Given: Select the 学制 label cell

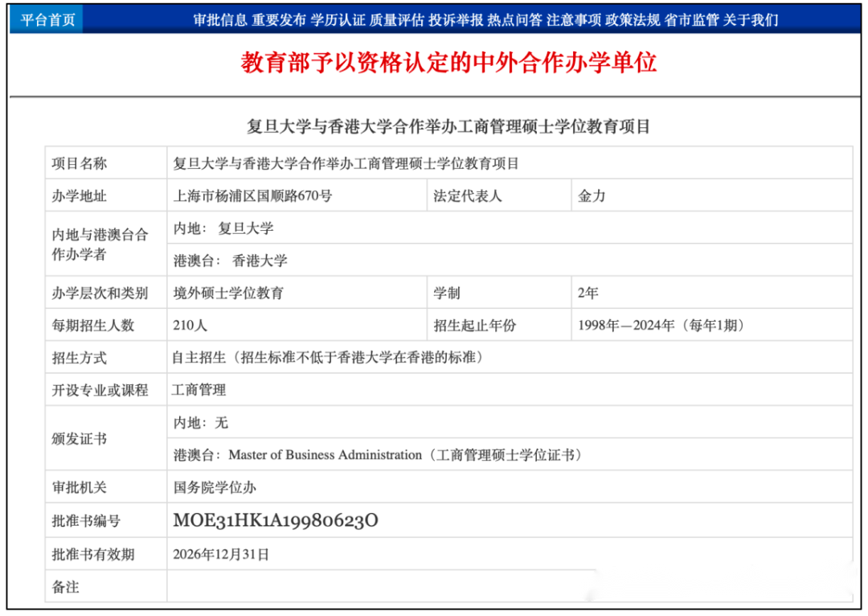Looking at the screenshot, I should coord(499,293).
